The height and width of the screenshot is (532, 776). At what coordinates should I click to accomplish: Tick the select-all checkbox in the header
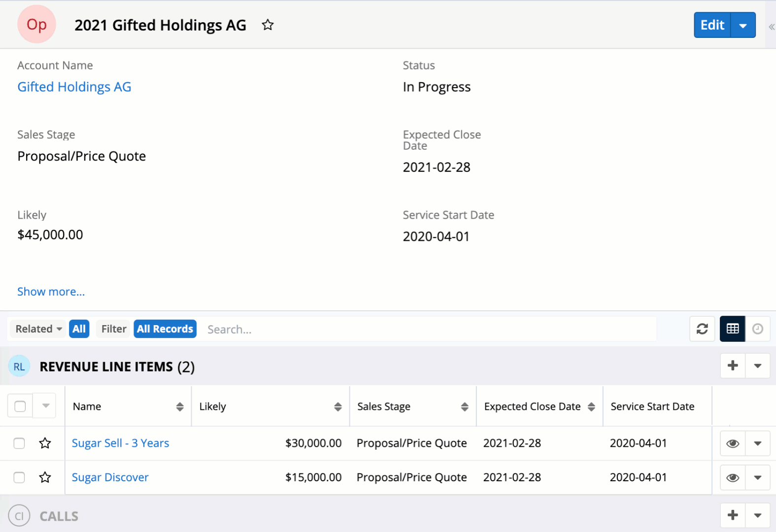click(x=20, y=406)
